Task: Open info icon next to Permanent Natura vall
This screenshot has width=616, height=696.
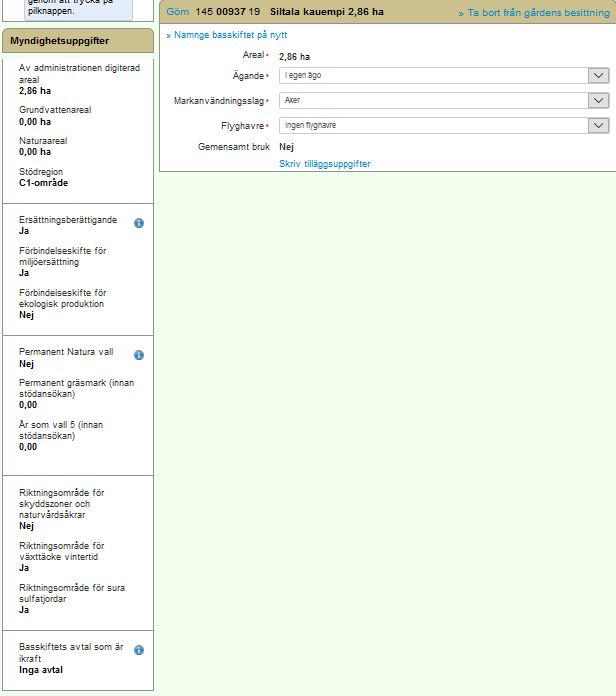Action: (x=139, y=355)
